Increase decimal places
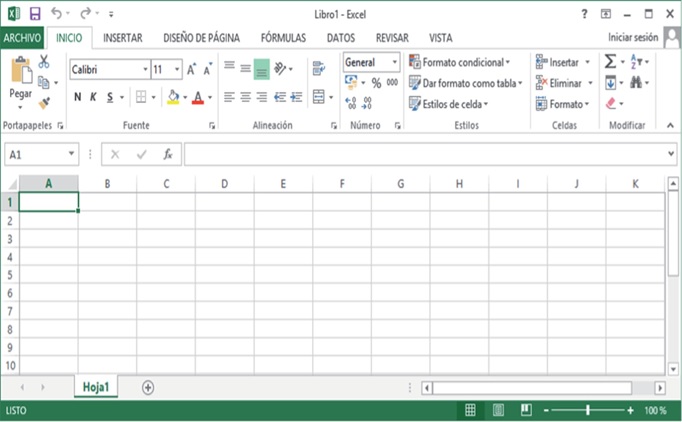This screenshot has width=682, height=422. point(351,103)
